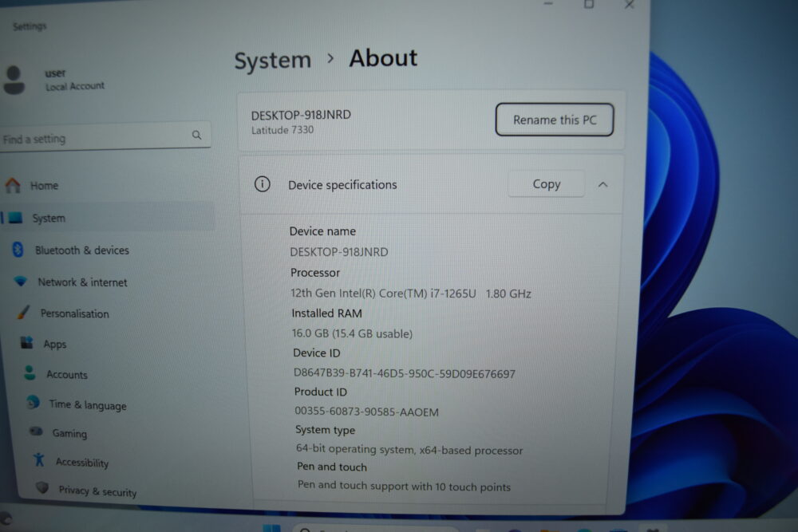
Task: Open the Accessibility figure icon
Action: tap(39, 459)
